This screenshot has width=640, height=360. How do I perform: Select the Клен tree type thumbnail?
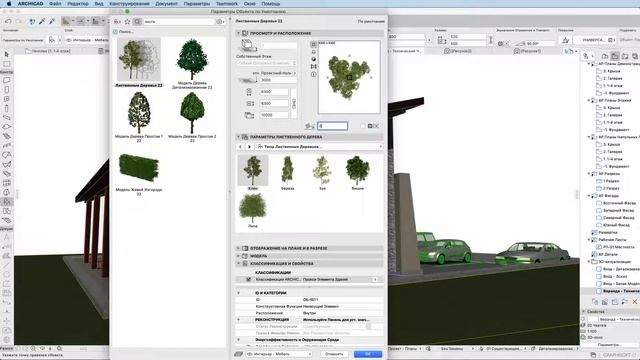pos(253,172)
